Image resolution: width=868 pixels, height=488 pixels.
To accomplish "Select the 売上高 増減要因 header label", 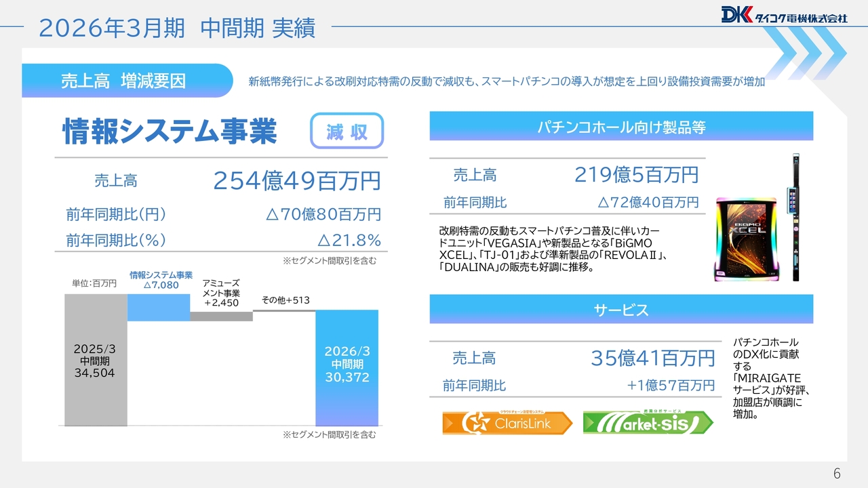I will pos(123,81).
